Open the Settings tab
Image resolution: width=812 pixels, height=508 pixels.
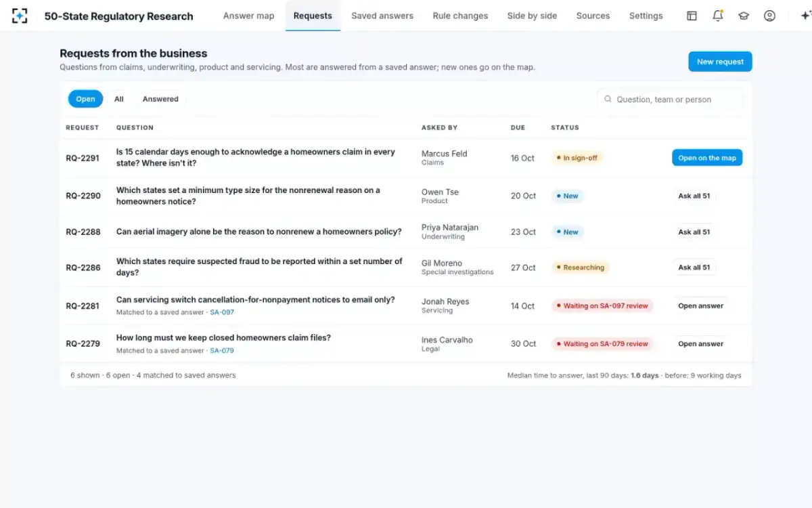pos(646,16)
